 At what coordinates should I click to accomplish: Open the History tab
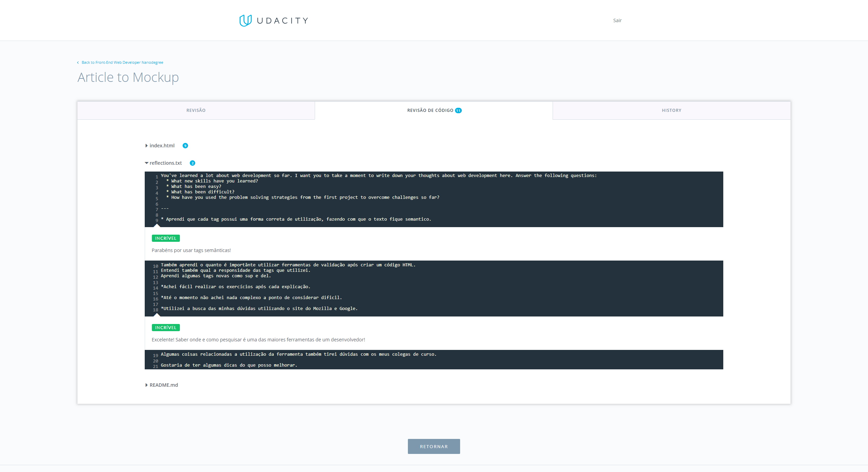pos(671,110)
